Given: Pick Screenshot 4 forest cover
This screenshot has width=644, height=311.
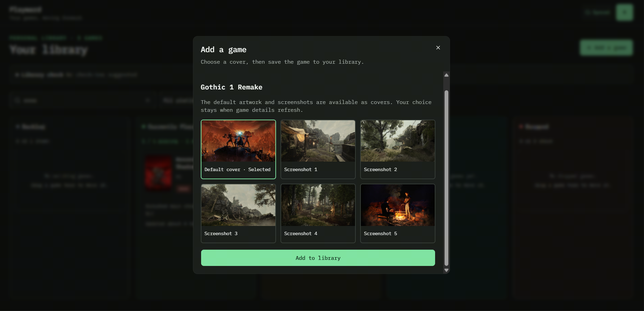Looking at the screenshot, I should tap(318, 213).
